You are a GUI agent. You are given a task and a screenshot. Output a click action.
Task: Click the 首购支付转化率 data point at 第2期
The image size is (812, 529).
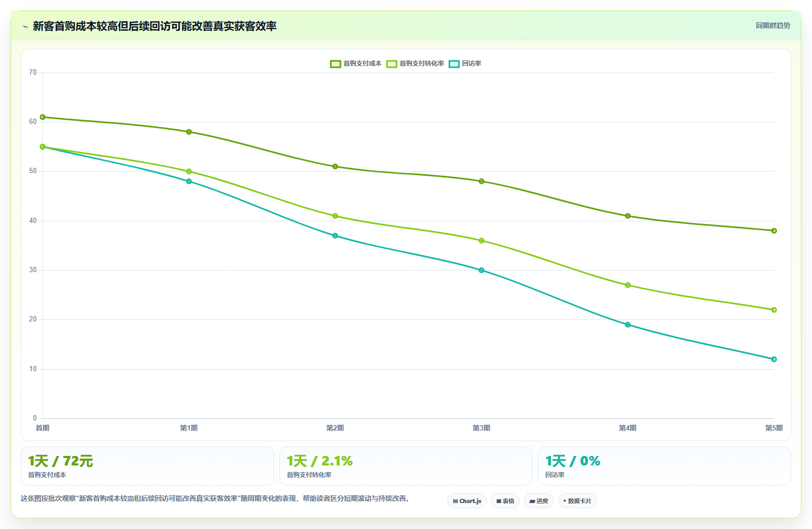tap(335, 216)
